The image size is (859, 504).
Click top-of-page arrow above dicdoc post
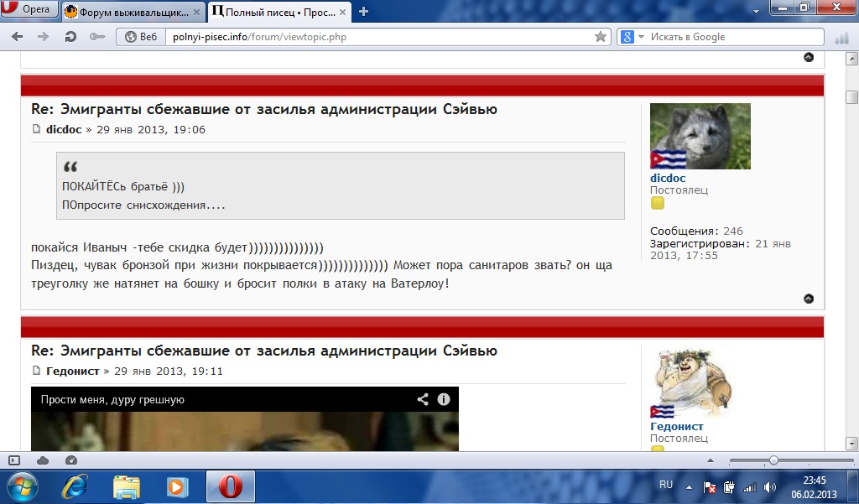click(x=809, y=57)
